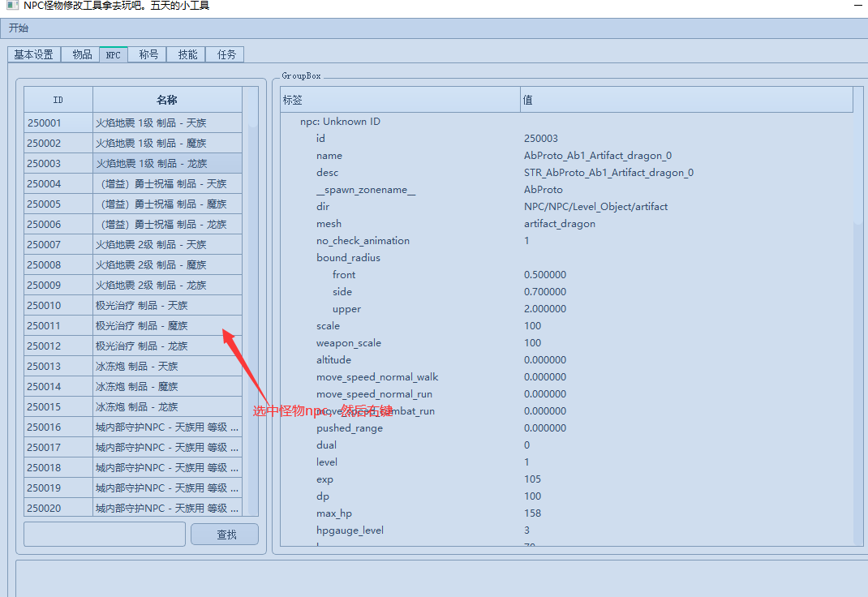The width and height of the screenshot is (868, 597).
Task: Open the 称号 tab
Action: tap(148, 55)
